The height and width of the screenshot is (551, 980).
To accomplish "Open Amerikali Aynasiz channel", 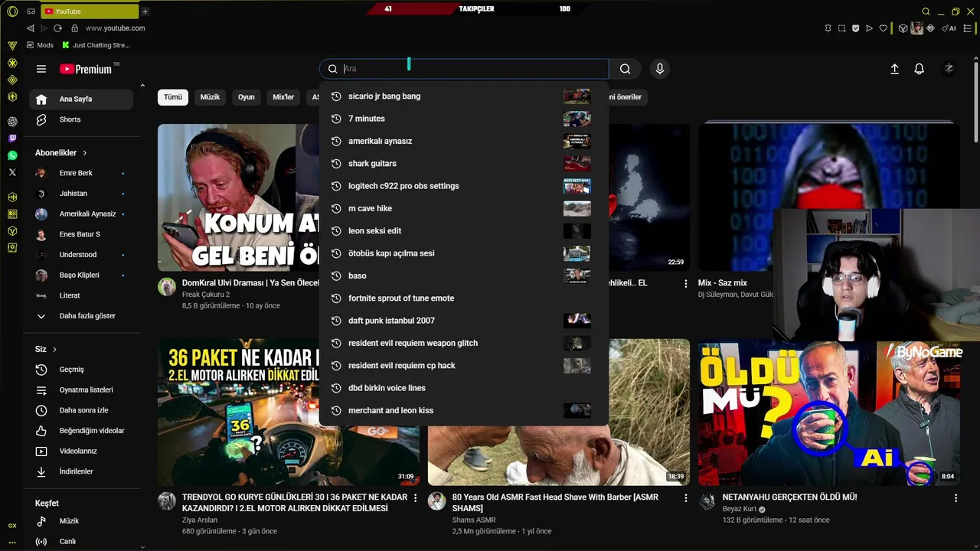I will click(x=81, y=214).
